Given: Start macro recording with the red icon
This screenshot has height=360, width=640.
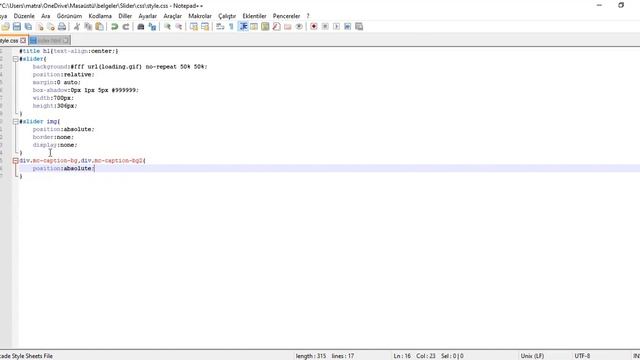Looking at the screenshot, I should click(314, 27).
